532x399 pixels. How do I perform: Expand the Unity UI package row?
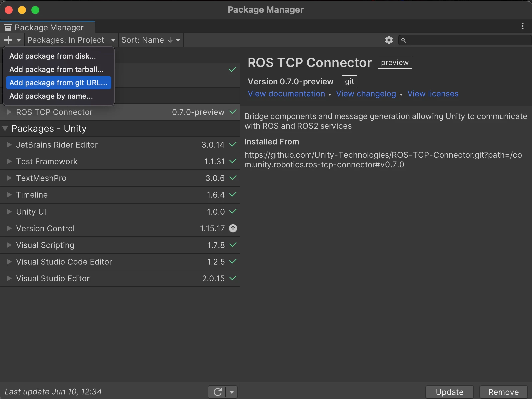pos(9,212)
